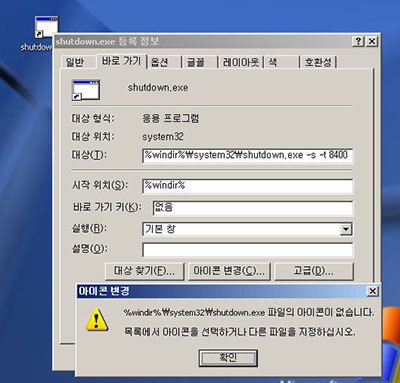Open 고급(D)... advanced settings button
This screenshot has width=400, height=383.
[313, 271]
